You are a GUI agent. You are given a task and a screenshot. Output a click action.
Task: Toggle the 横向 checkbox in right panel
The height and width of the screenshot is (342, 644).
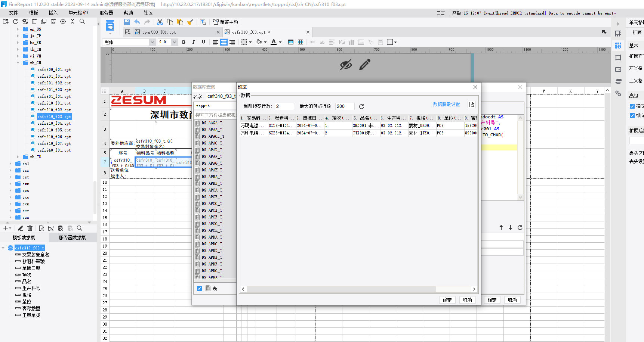632,106
